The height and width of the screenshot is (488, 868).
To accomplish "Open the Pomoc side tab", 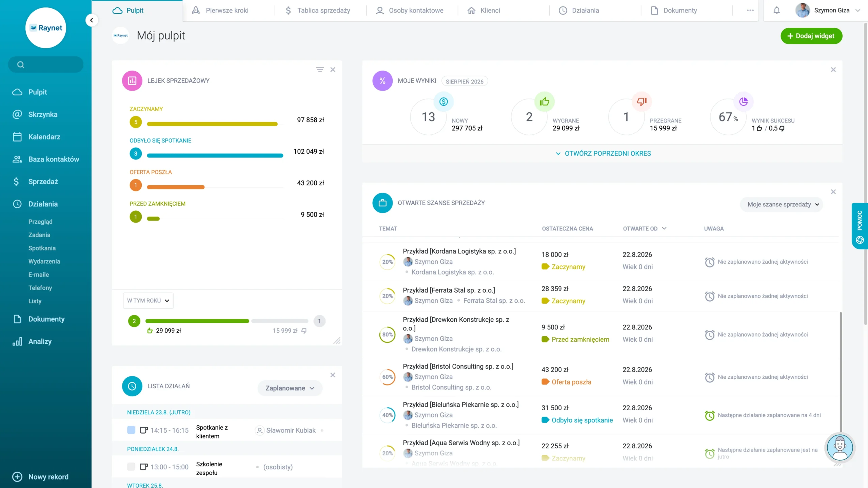I will [x=860, y=226].
